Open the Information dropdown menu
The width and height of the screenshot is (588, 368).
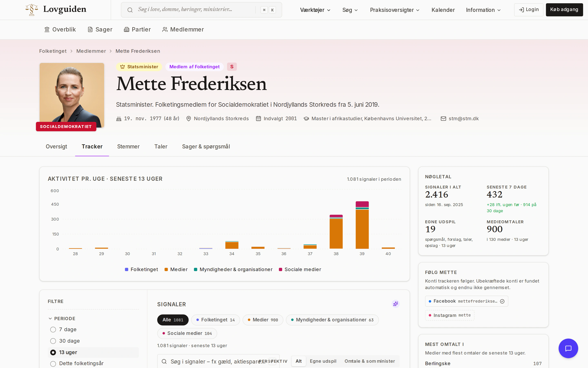click(483, 10)
